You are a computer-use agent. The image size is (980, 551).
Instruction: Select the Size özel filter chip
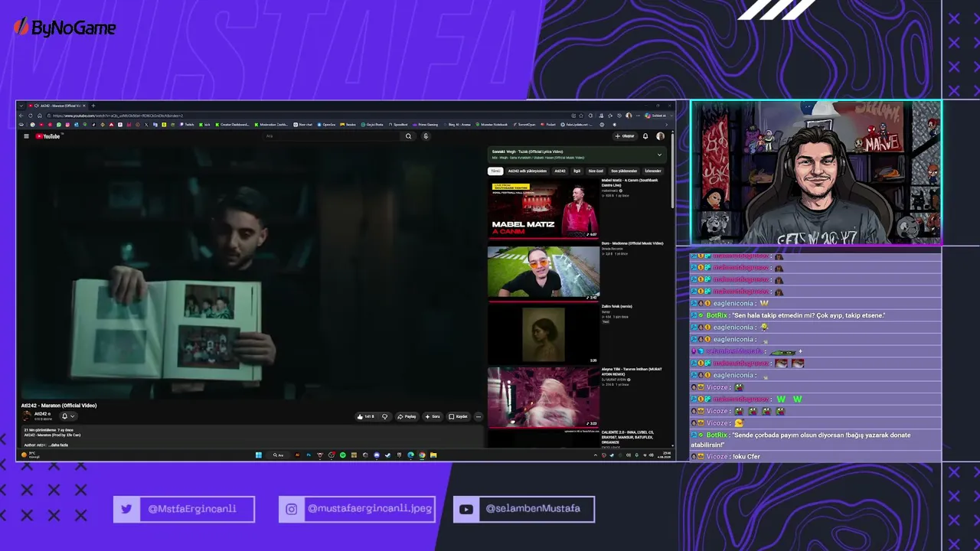(596, 171)
